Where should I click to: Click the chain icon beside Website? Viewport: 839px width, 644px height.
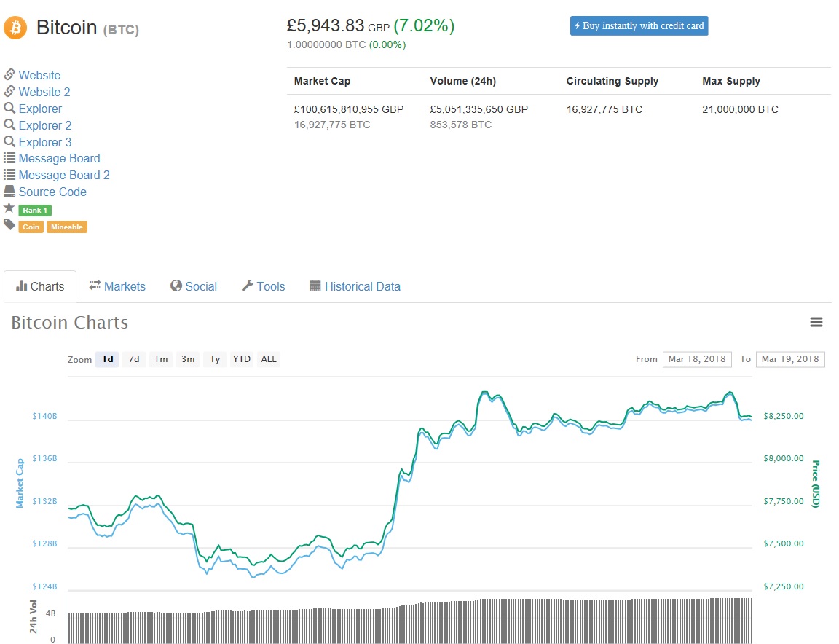point(9,74)
